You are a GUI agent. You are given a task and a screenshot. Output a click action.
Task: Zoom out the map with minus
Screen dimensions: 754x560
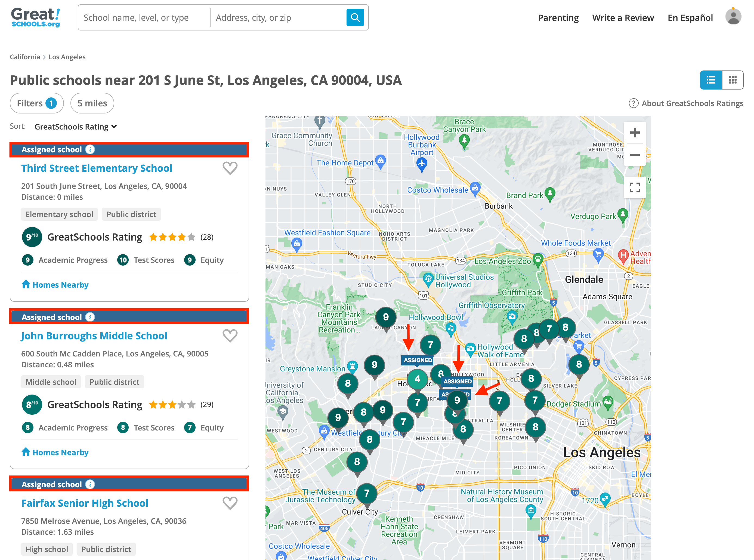click(634, 155)
